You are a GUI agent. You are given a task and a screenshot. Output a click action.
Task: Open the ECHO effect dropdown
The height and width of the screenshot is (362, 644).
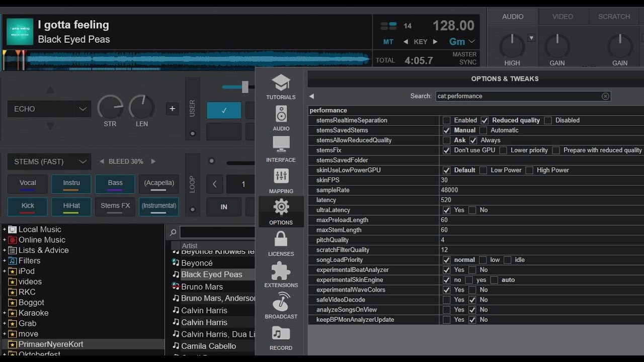coord(49,109)
